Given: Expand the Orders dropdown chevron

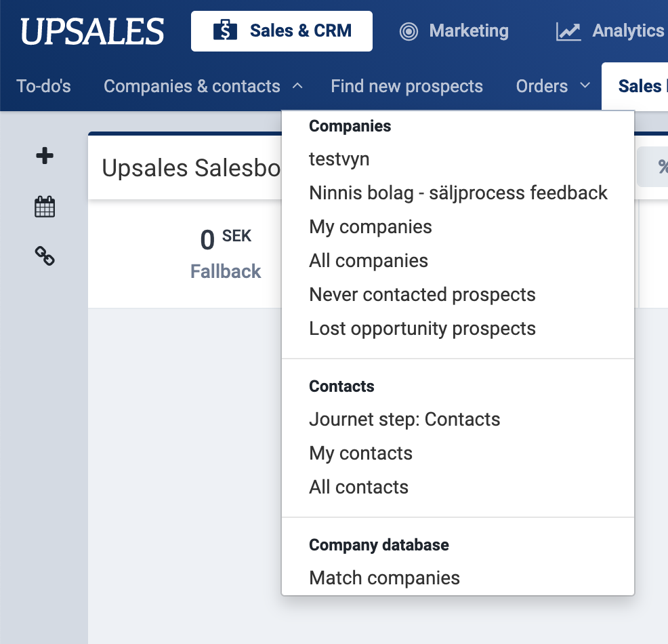Looking at the screenshot, I should click(585, 85).
